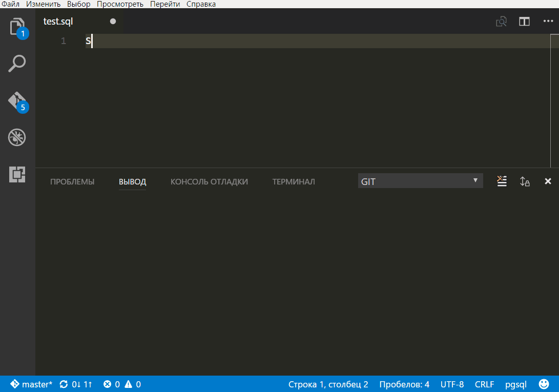Click the smiley feedback icon
This screenshot has width=559, height=392.
(544, 384)
